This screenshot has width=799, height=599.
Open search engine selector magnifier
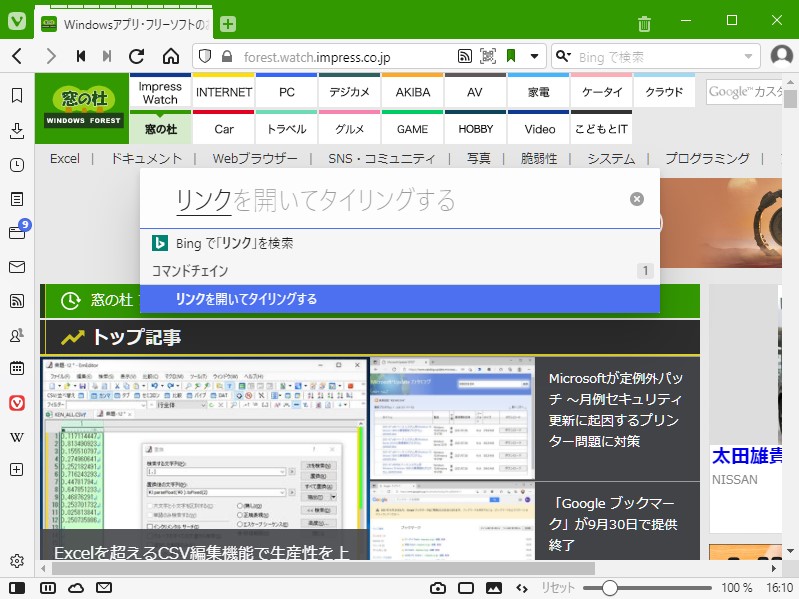pyautogui.click(x=563, y=56)
